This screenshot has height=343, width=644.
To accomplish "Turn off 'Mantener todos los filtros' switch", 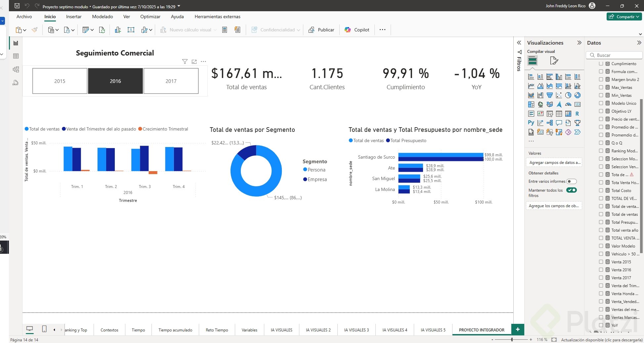I will coord(571,190).
